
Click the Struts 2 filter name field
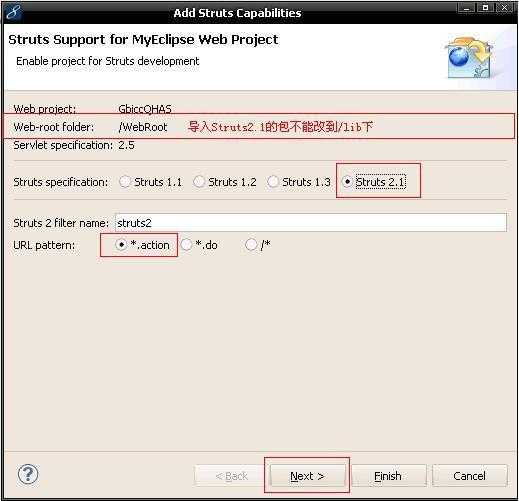pyautogui.click(x=311, y=223)
